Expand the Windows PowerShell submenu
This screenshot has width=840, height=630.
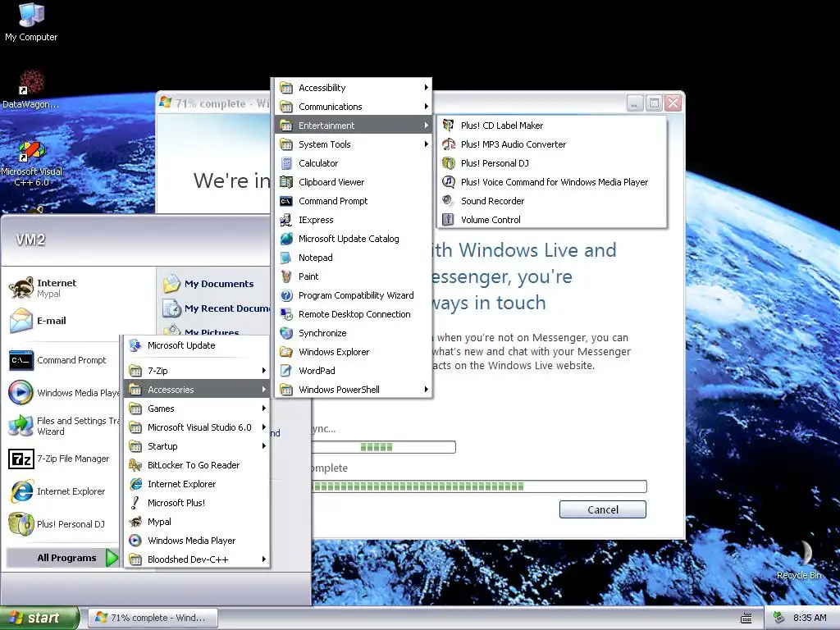[354, 390]
